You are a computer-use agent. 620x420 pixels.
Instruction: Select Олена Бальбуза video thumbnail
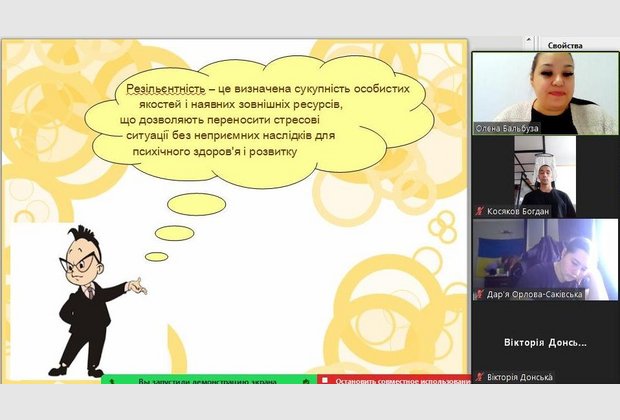coord(545,93)
